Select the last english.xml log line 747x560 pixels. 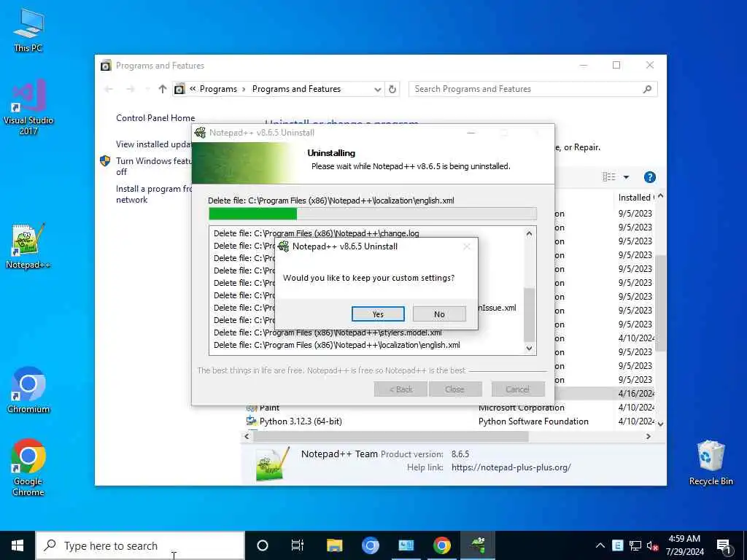337,345
